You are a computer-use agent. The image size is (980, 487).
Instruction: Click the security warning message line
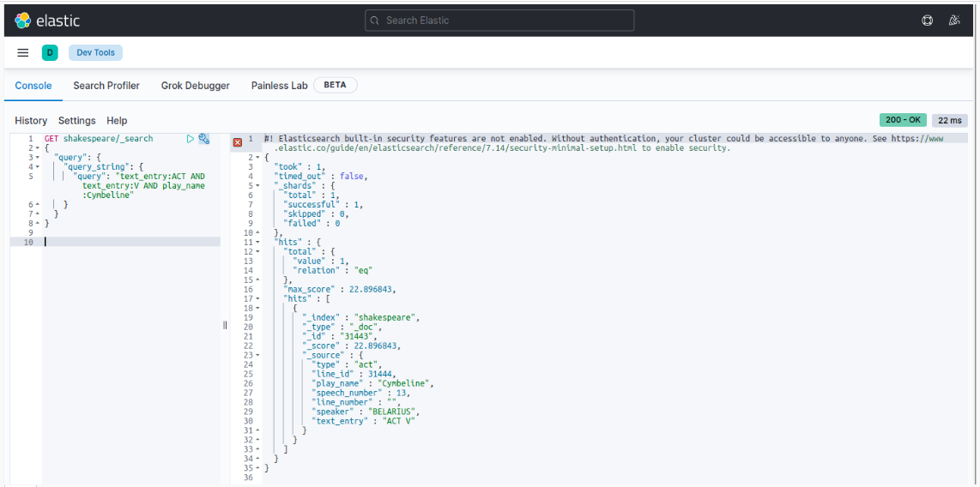606,143
